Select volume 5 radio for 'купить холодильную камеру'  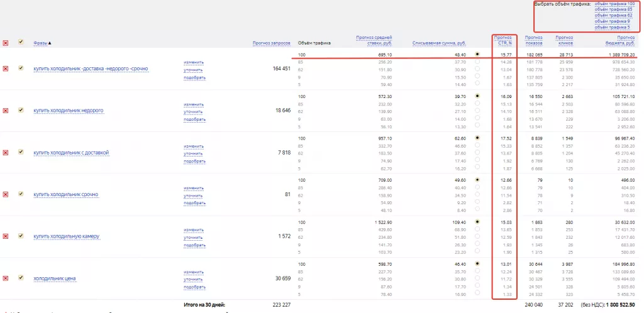click(477, 251)
